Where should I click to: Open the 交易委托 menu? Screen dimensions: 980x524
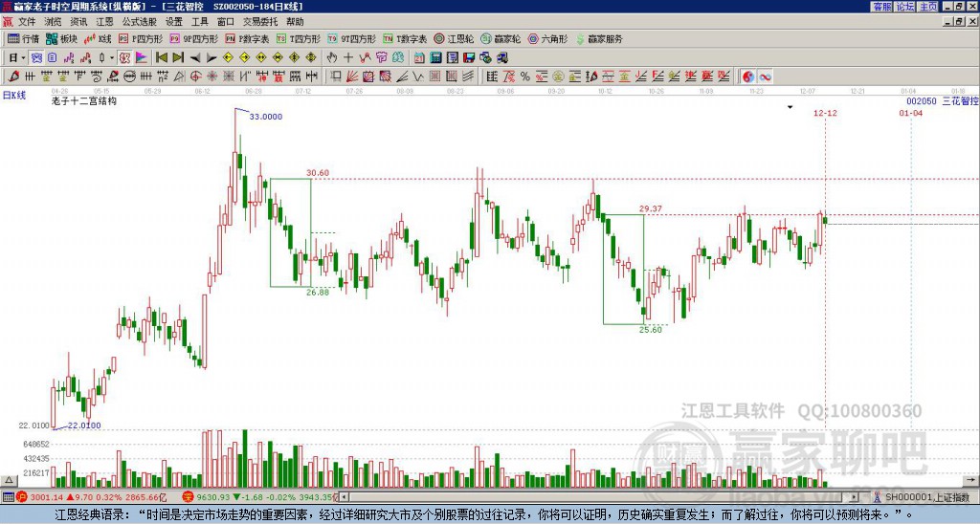[x=260, y=22]
